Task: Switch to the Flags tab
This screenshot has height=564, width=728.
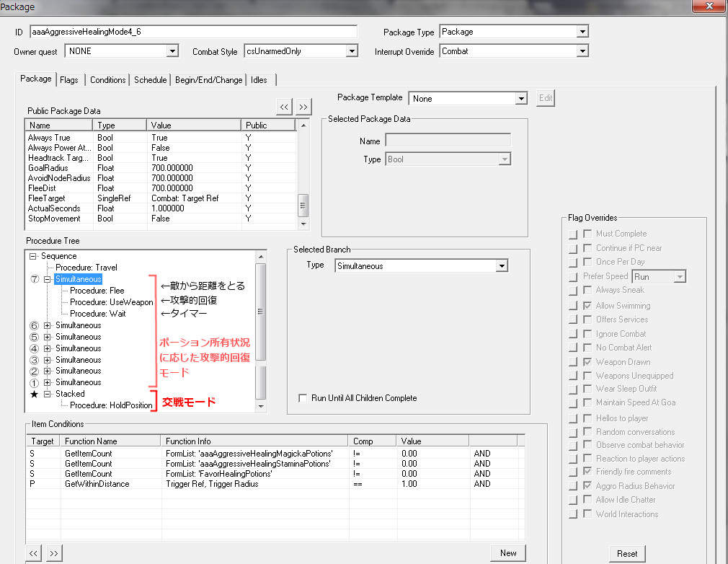Action: coord(69,80)
